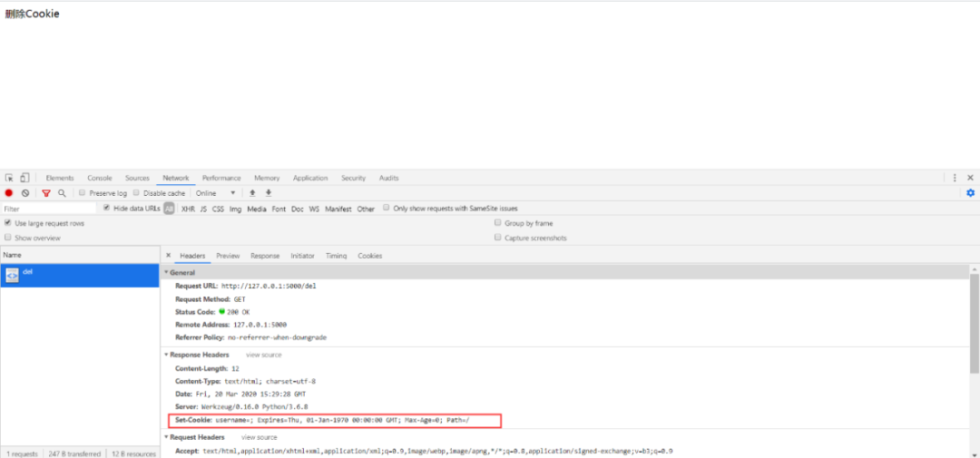Filter requests by Img

pyautogui.click(x=236, y=209)
